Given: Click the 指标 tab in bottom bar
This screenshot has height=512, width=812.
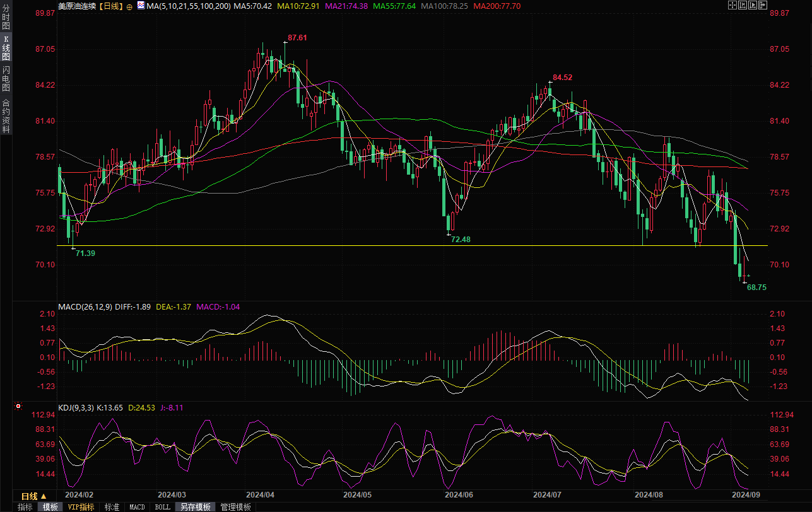Looking at the screenshot, I should click(25, 507).
